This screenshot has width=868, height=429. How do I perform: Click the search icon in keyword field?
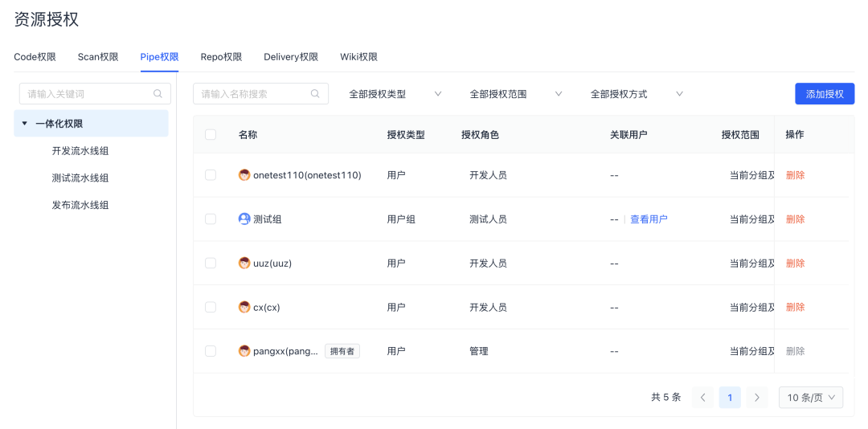point(158,94)
